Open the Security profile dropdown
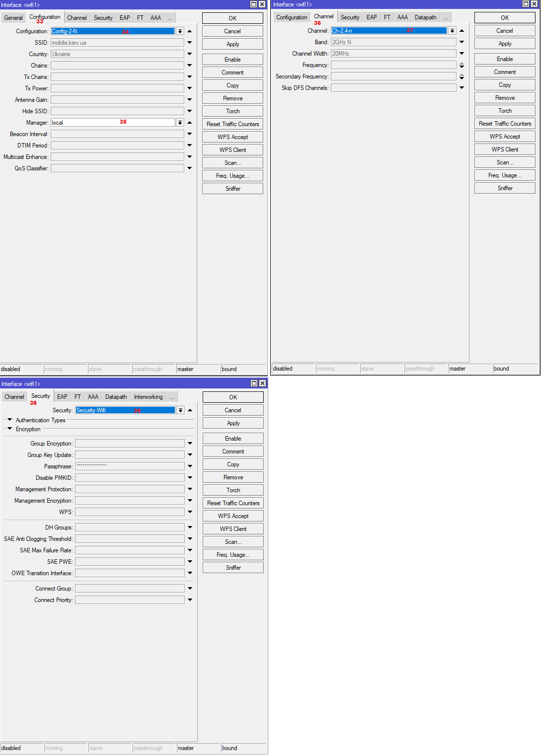 [180, 410]
